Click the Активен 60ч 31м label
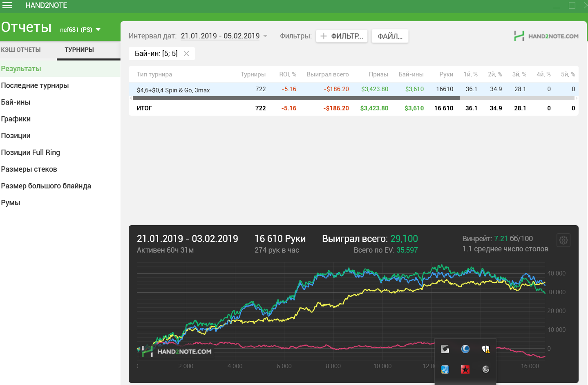This screenshot has height=385, width=588. pos(165,250)
